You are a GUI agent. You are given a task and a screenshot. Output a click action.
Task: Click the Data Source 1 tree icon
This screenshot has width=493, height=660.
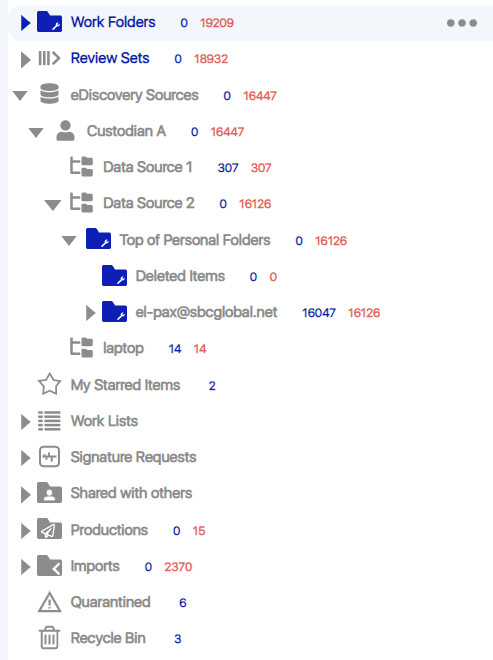coord(81,167)
